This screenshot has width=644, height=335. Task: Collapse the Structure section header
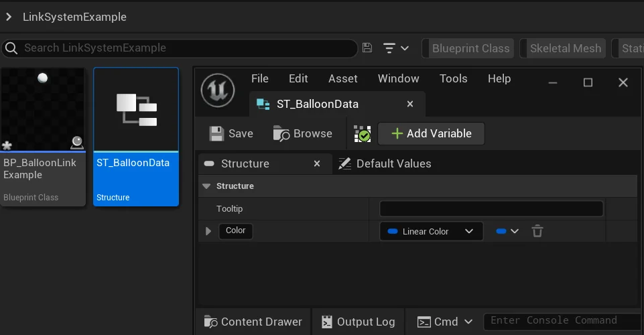(x=207, y=186)
